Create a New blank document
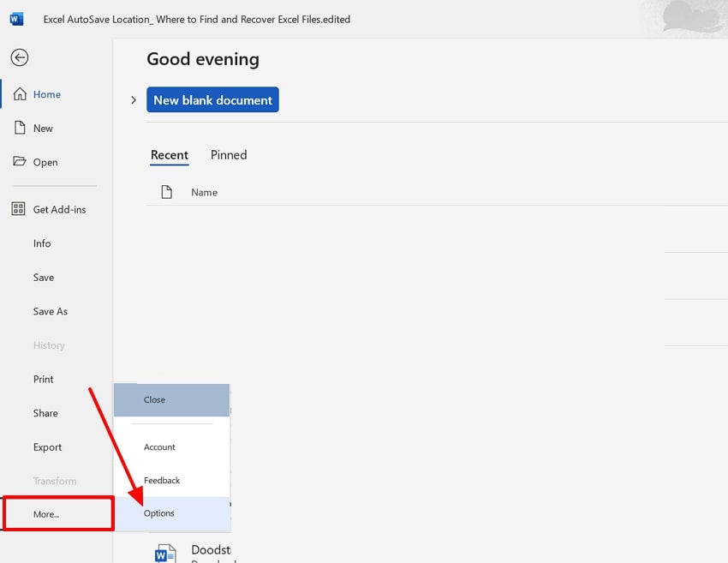The image size is (728, 563). pyautogui.click(x=212, y=99)
